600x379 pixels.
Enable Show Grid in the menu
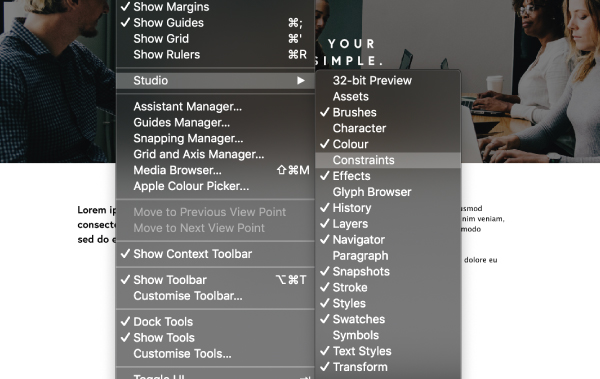215,39
